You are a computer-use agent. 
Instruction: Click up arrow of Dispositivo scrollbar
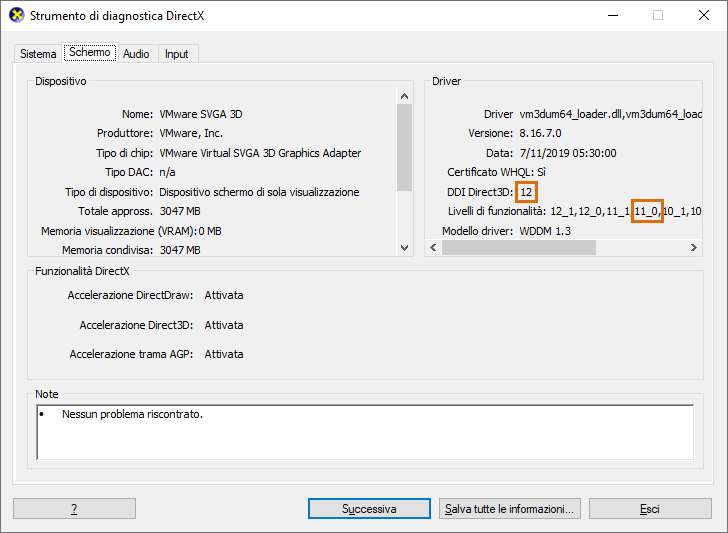404,96
